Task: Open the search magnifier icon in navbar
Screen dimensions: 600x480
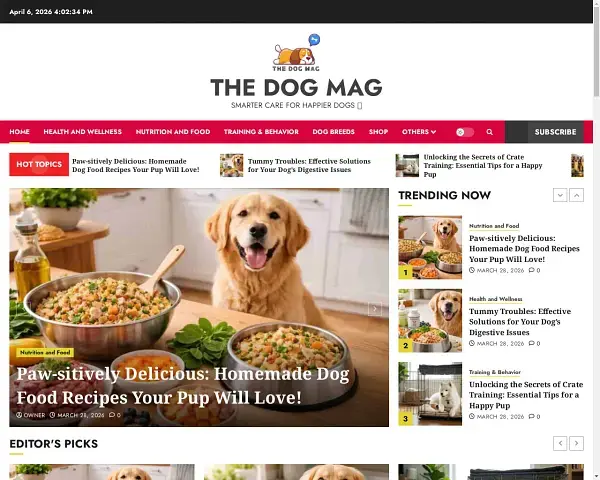Action: [489, 132]
